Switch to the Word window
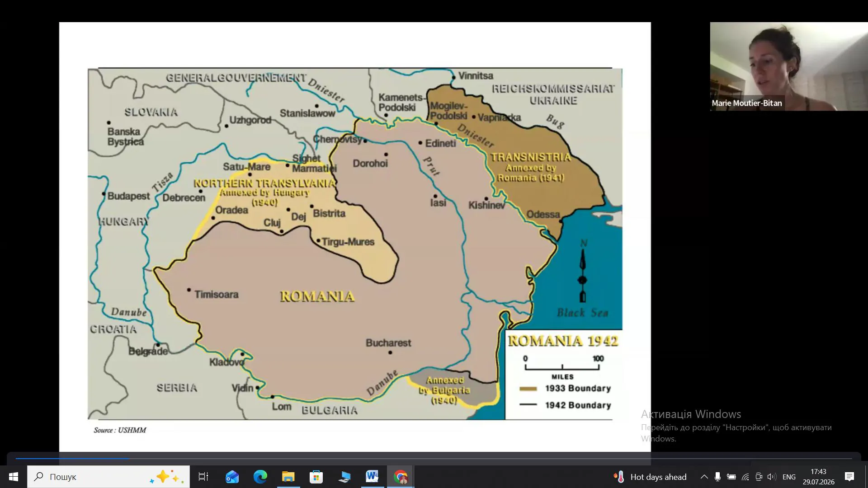The image size is (868, 488). (372, 477)
